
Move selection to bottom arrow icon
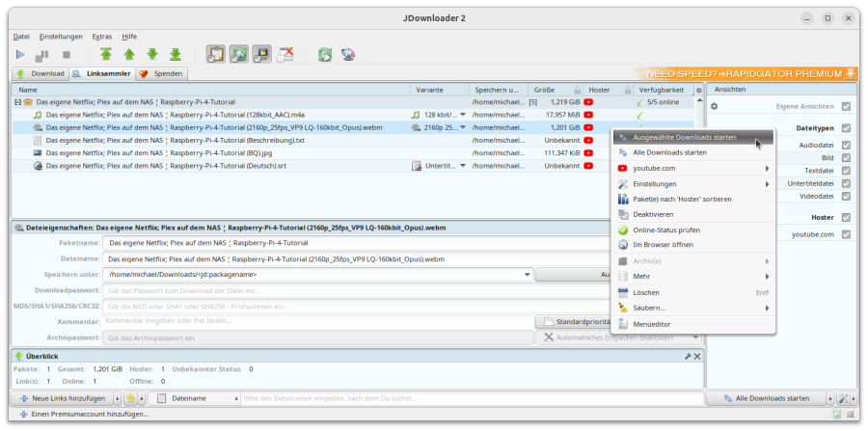coord(176,54)
